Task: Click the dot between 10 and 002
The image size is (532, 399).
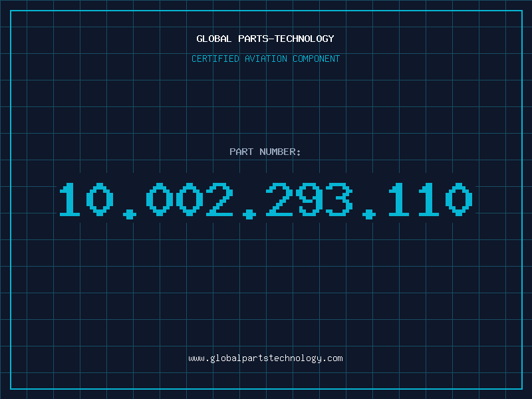Action: click(x=129, y=214)
